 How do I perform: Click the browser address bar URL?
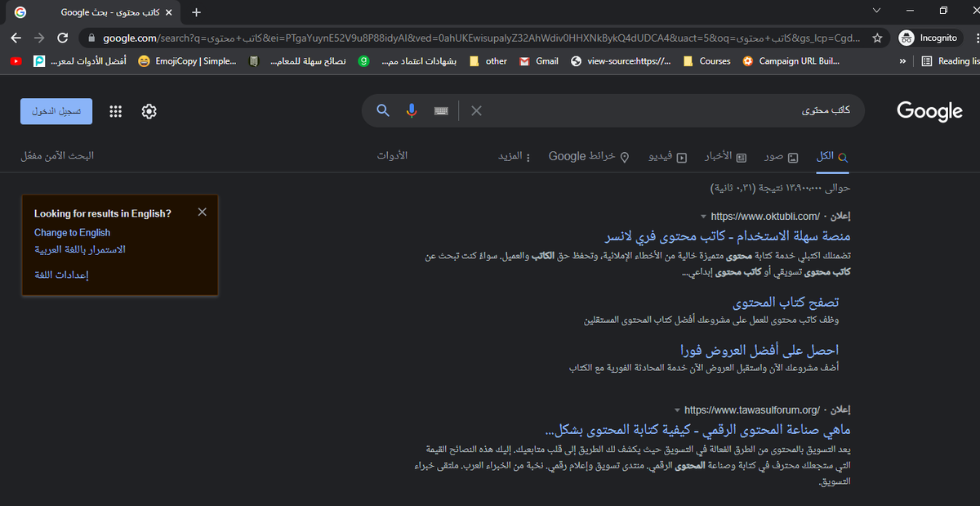pyautogui.click(x=482, y=38)
